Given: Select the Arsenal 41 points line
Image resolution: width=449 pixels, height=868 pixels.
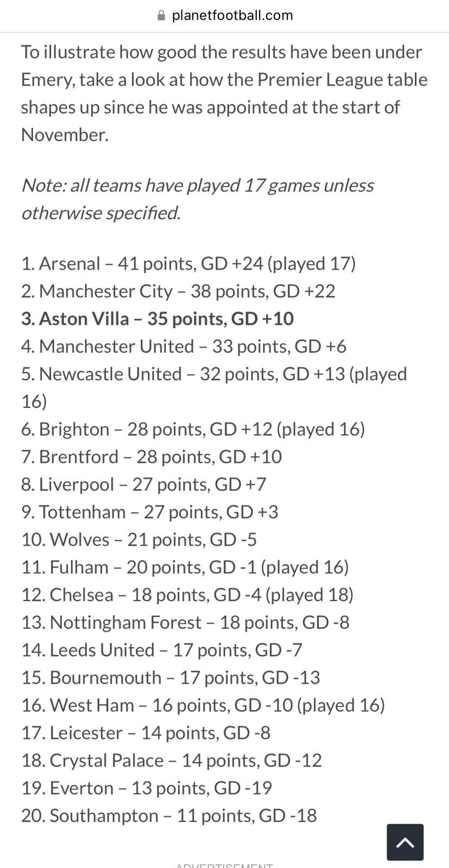Looking at the screenshot, I should 188,264.
